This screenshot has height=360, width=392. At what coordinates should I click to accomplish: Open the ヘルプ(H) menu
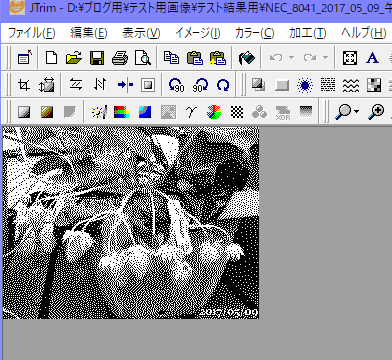click(363, 33)
